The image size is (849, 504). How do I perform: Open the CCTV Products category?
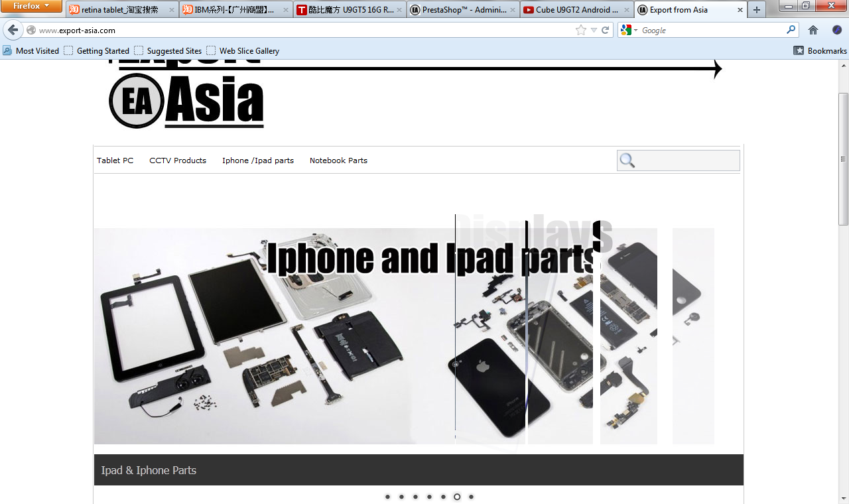pyautogui.click(x=178, y=160)
